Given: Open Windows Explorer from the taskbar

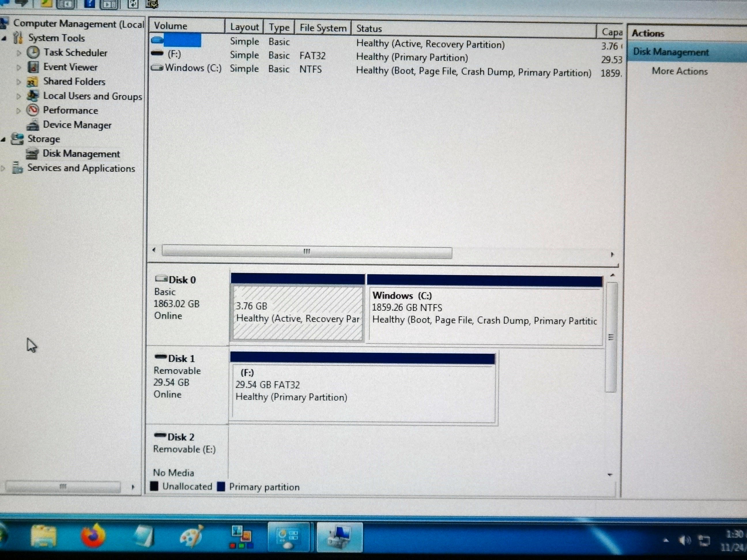Looking at the screenshot, I should pos(44,536).
